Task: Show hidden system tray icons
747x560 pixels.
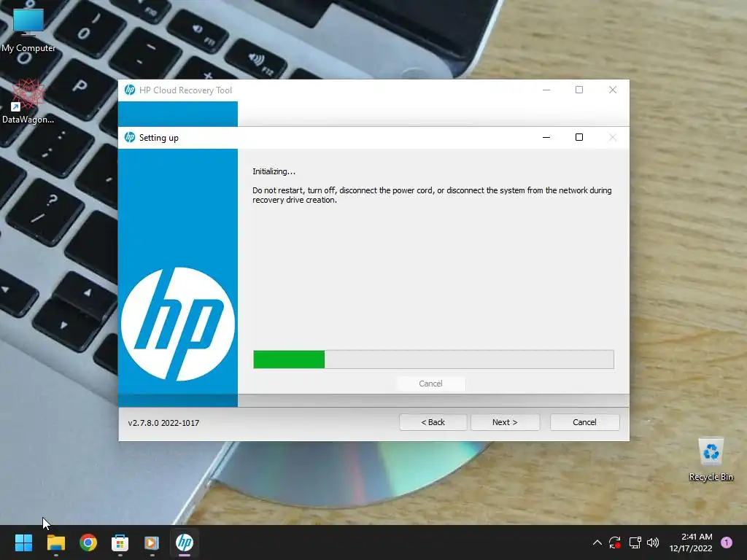Action: [597, 542]
